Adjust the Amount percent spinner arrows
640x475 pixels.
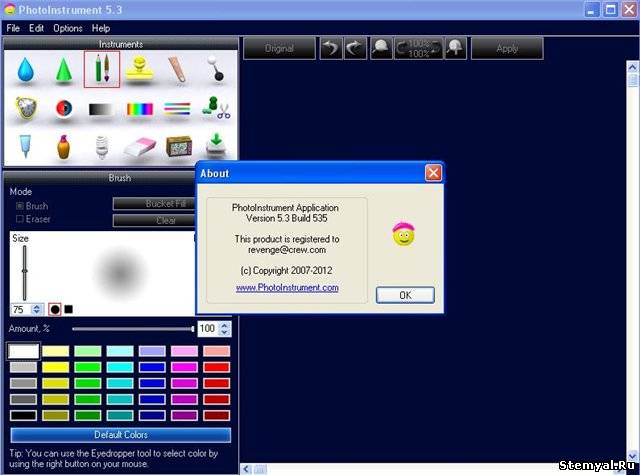pos(224,329)
